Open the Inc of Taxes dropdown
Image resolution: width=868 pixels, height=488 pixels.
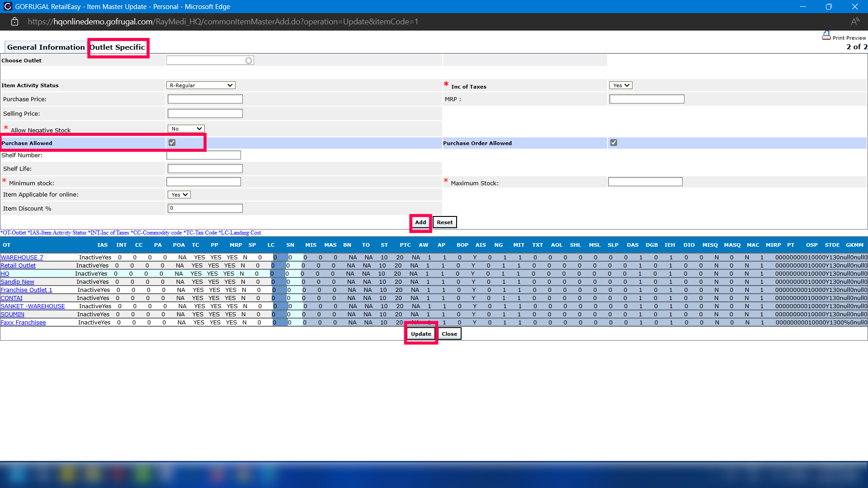tap(620, 85)
